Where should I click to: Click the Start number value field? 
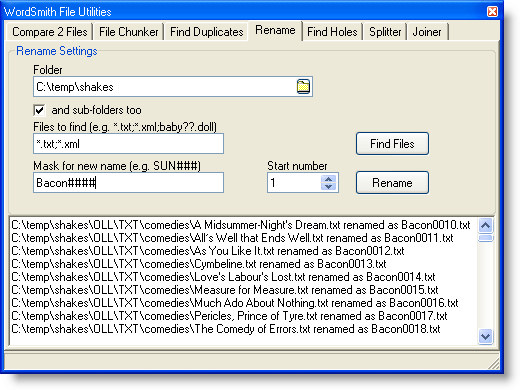click(x=294, y=183)
